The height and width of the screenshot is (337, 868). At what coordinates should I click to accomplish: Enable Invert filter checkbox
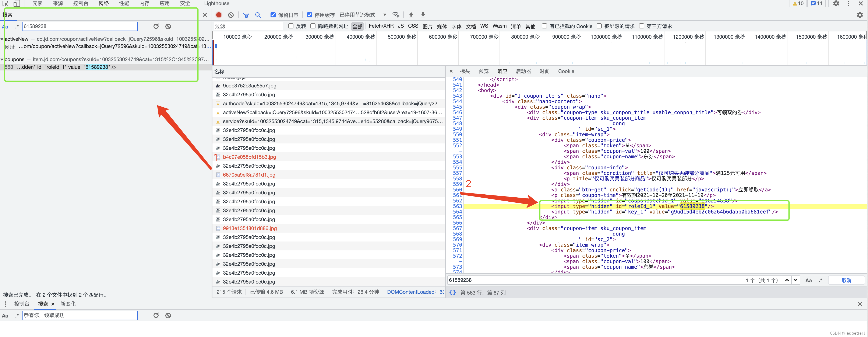click(291, 26)
